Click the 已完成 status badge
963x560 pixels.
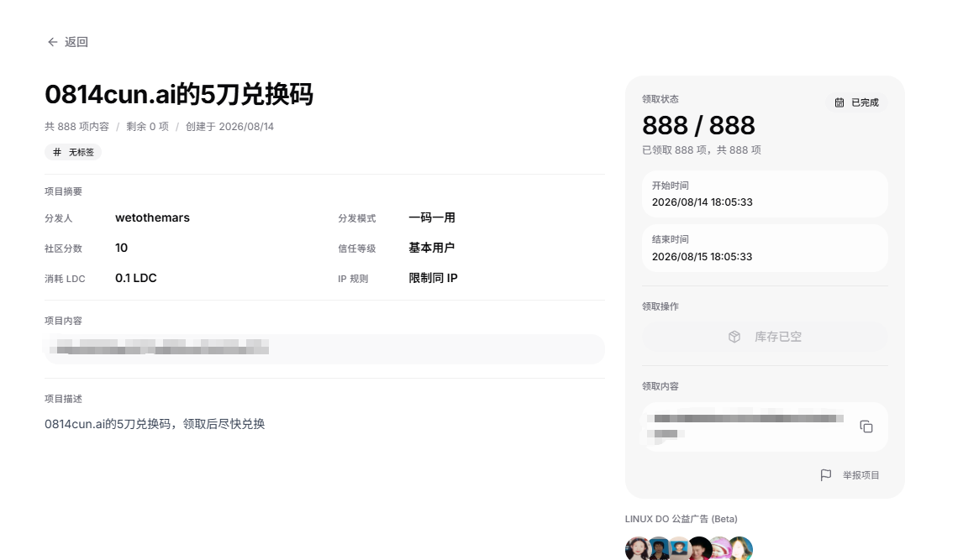[x=857, y=102]
